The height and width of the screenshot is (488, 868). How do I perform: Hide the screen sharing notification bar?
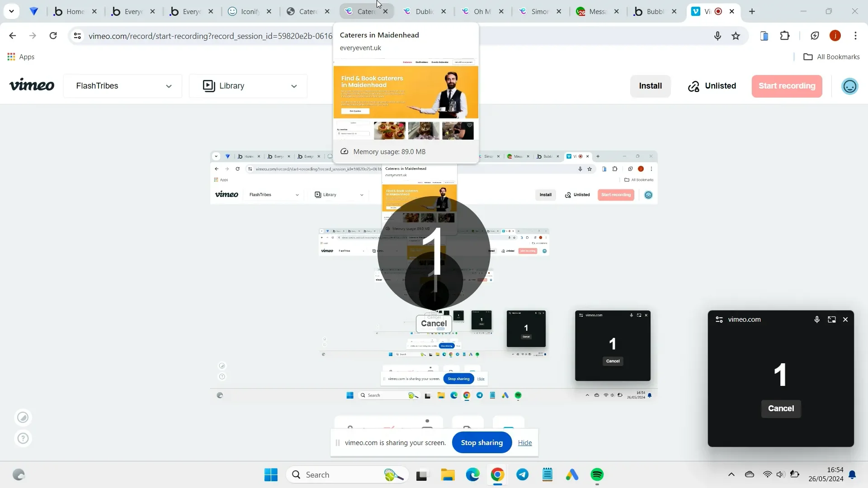[524, 443]
